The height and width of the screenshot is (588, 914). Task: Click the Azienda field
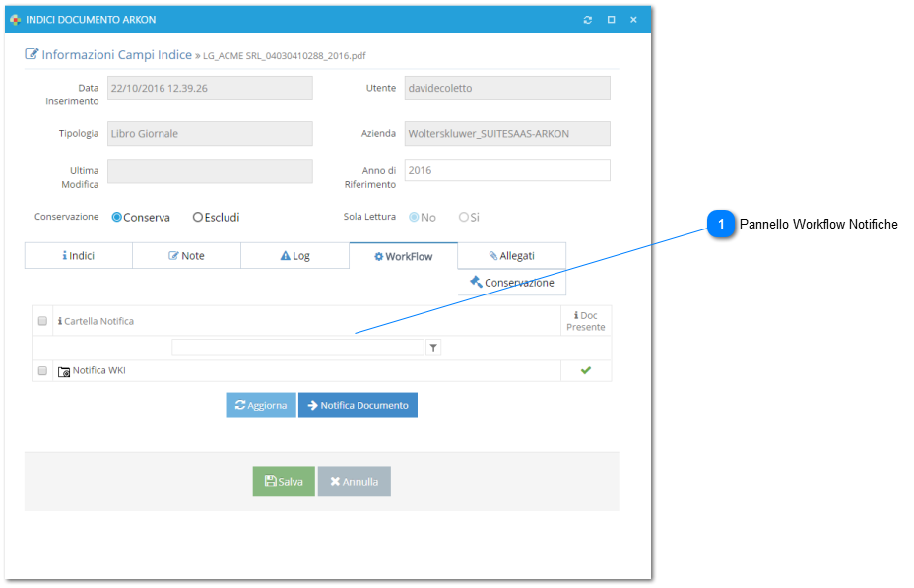[507, 133]
